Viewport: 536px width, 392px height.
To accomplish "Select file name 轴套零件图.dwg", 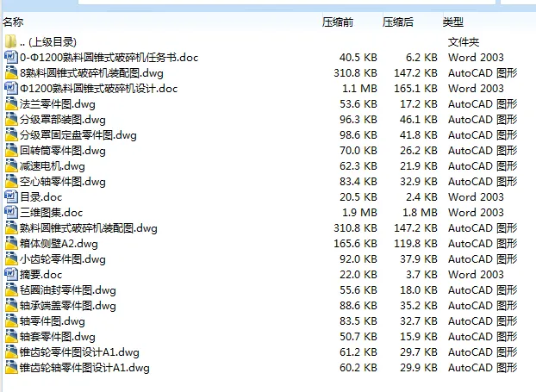I will (x=58, y=337).
